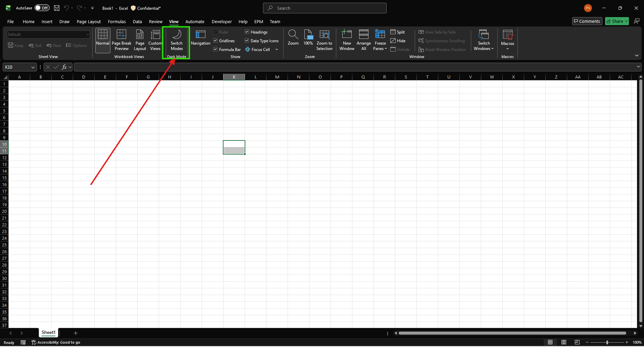The width and height of the screenshot is (644, 347).
Task: Toggle the AutoSave switch
Action: click(42, 8)
